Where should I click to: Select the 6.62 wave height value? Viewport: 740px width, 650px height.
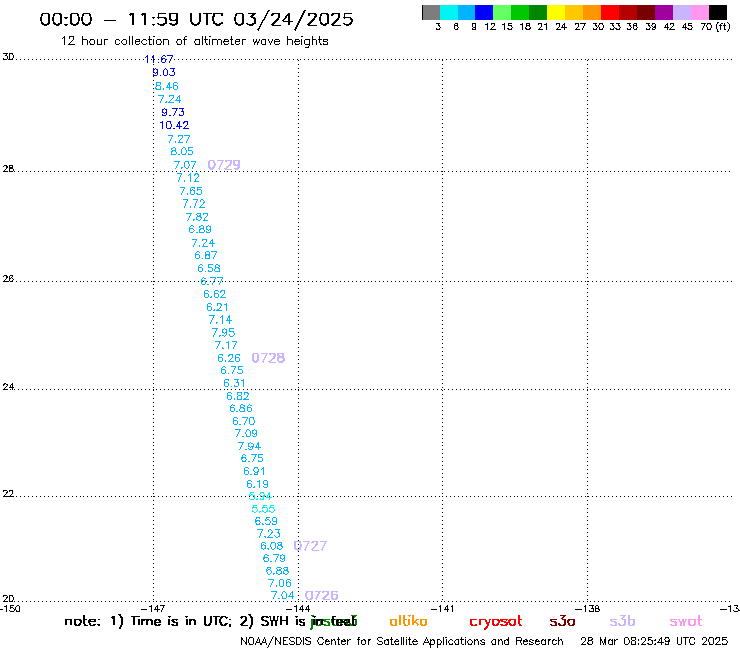(x=215, y=294)
